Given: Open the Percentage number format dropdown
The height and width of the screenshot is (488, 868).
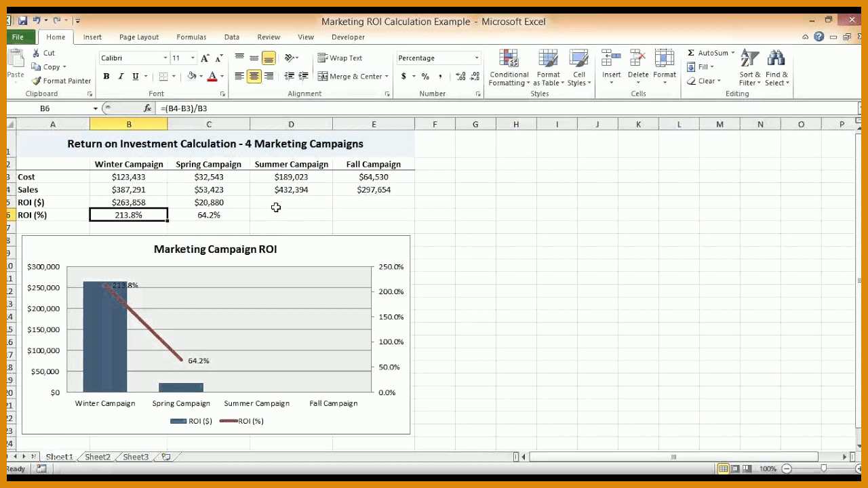Looking at the screenshot, I should pos(477,58).
